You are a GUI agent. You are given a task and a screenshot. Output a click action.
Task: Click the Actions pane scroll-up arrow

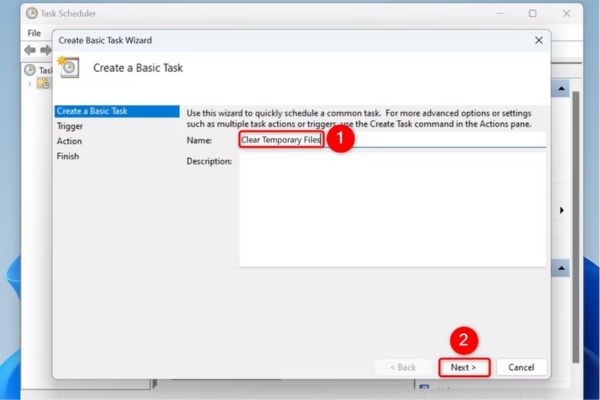click(x=561, y=90)
